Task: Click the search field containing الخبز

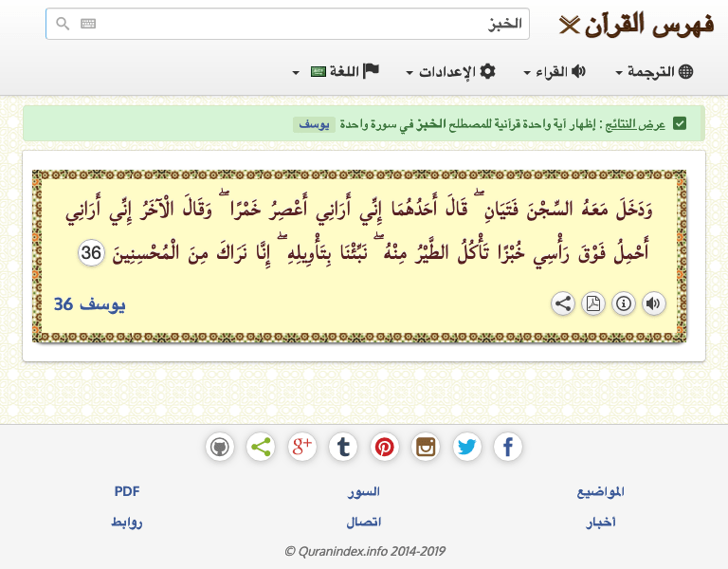Action: (x=287, y=24)
